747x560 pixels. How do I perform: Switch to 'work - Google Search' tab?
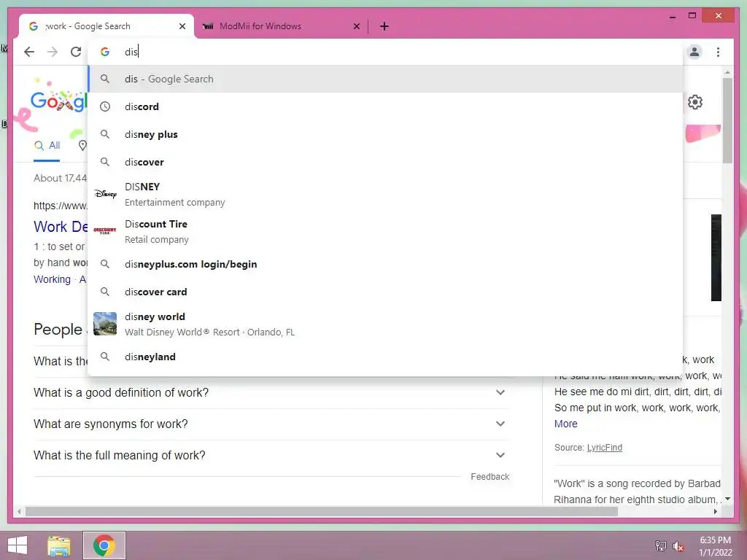(107, 26)
